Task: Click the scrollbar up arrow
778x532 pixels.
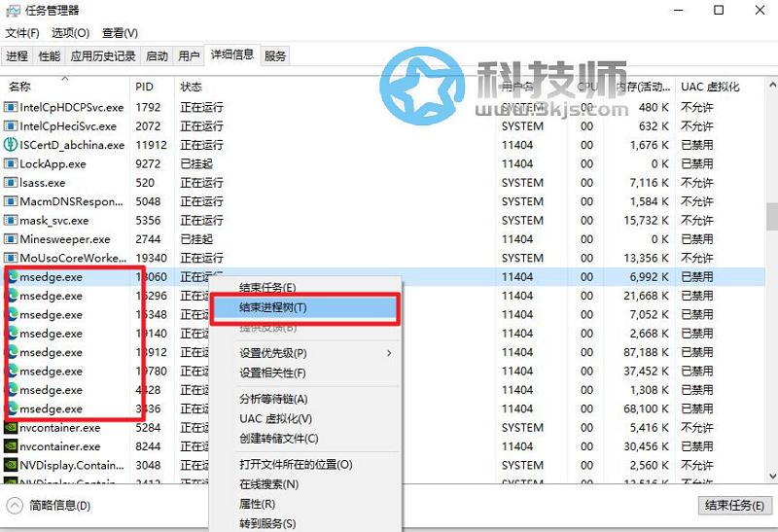Action: point(772,85)
